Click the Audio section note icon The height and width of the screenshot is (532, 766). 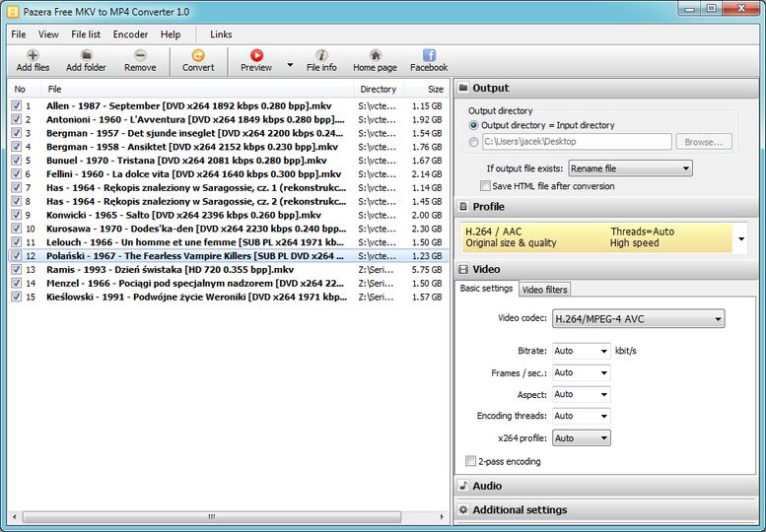coord(463,486)
